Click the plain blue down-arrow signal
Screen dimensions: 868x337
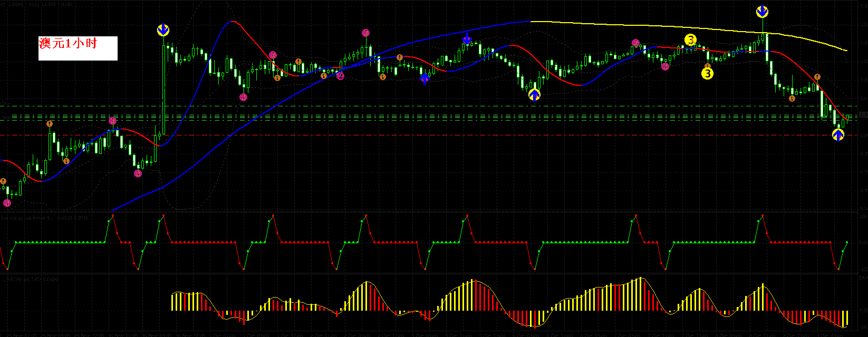pyautogui.click(x=467, y=38)
